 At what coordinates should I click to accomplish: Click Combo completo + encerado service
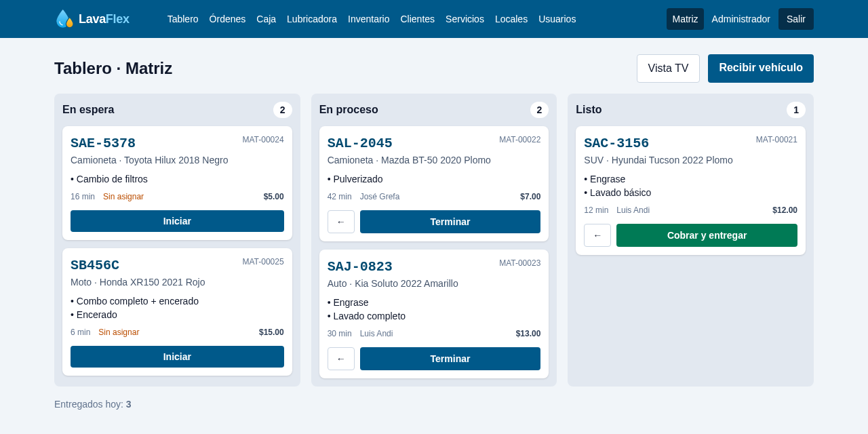[134, 301]
